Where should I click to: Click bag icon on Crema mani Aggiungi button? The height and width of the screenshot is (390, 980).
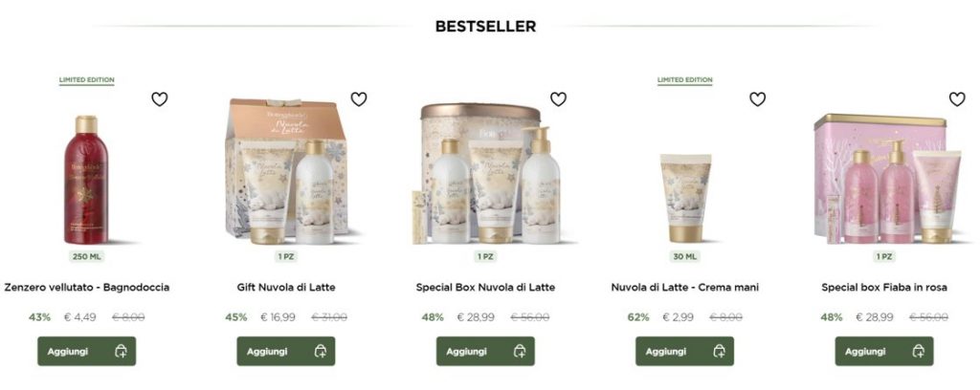pos(719,352)
